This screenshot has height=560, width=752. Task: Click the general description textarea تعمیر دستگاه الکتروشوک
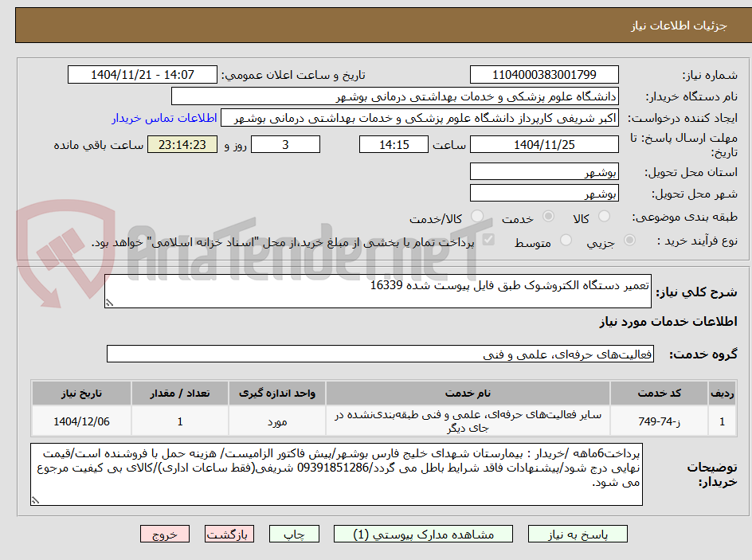pyautogui.click(x=378, y=292)
